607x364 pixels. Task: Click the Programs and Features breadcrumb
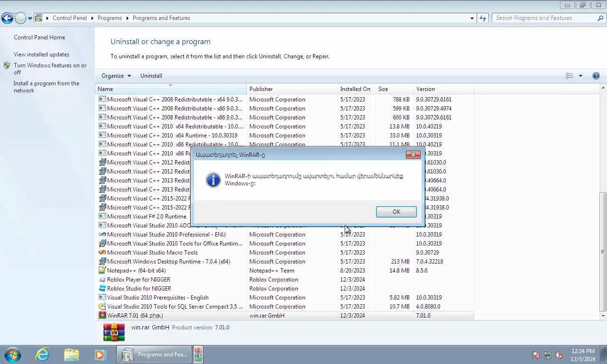pos(161,18)
